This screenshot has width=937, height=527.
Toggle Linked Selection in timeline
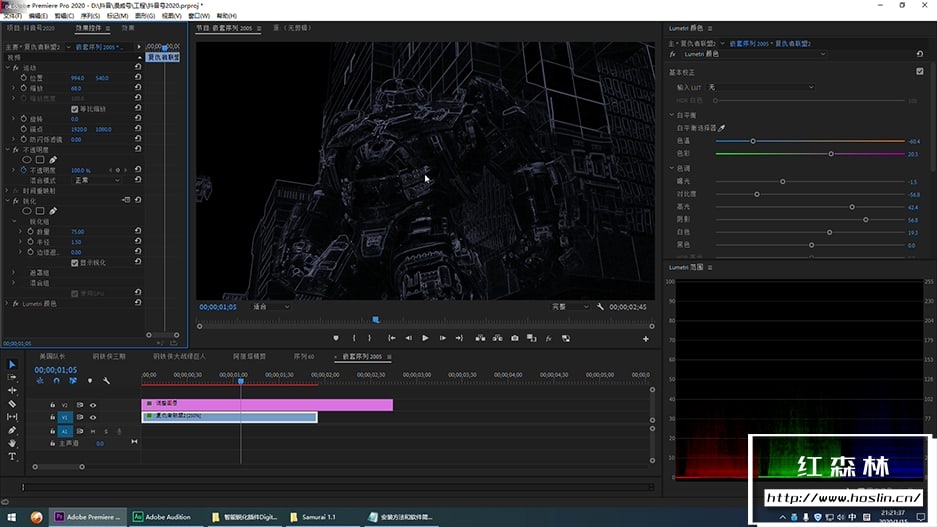coord(73,381)
